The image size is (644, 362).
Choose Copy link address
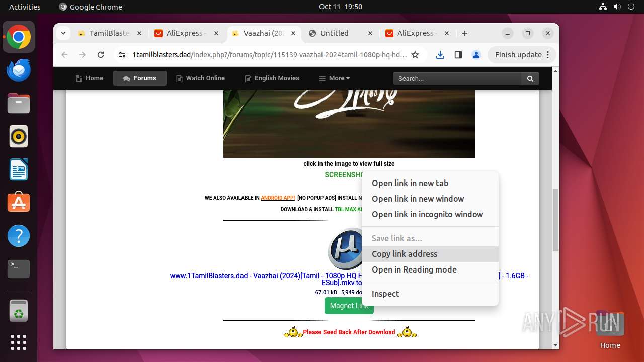tap(430, 254)
